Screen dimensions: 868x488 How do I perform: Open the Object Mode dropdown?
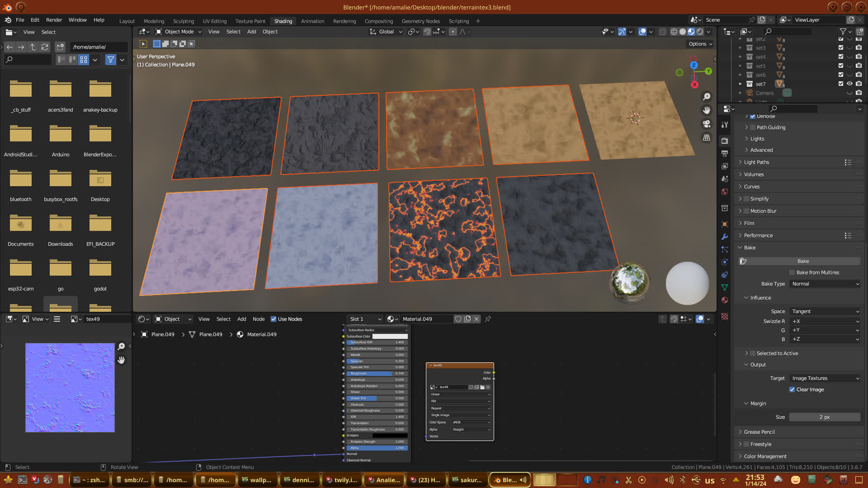[x=179, y=32]
